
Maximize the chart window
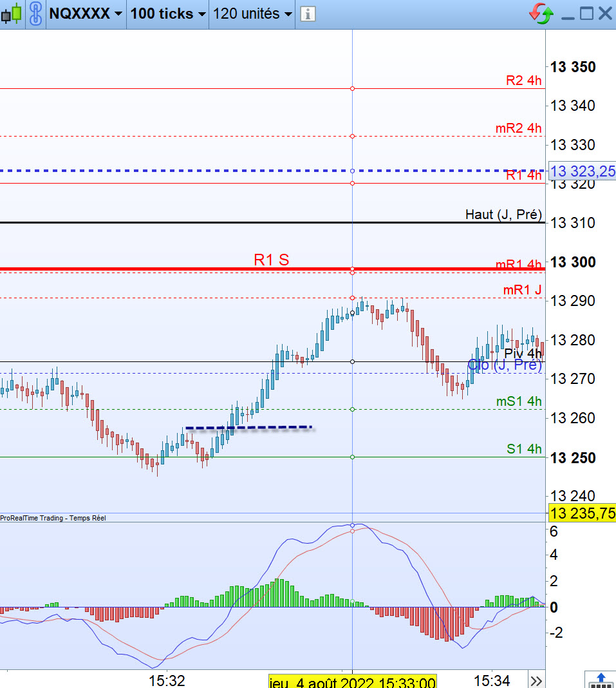(x=586, y=14)
